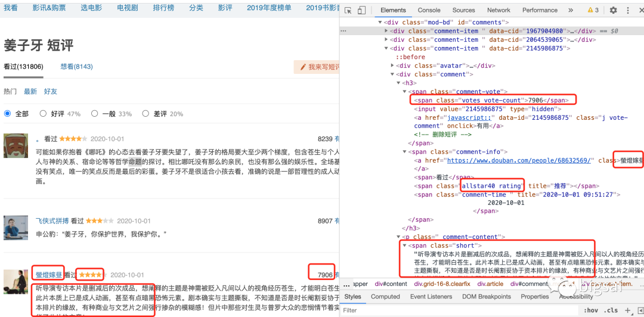Click the first commenter's avatar thumbnail
This screenshot has width=644, height=317.
point(16,146)
